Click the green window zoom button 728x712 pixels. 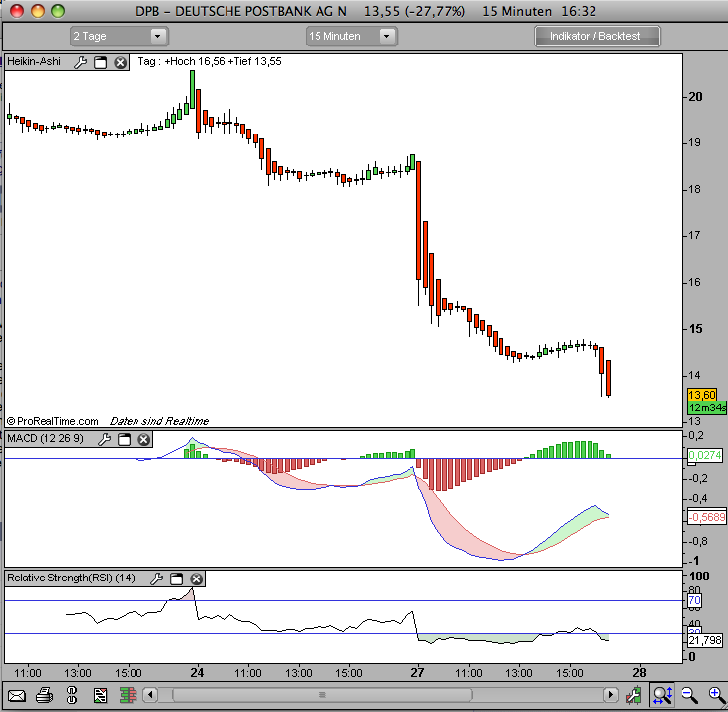click(x=58, y=11)
